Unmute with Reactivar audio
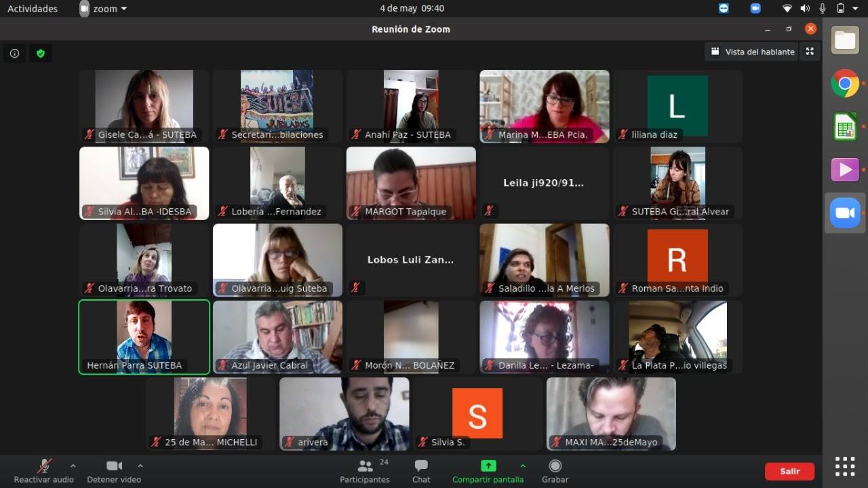This screenshot has width=868, height=488. (x=44, y=471)
